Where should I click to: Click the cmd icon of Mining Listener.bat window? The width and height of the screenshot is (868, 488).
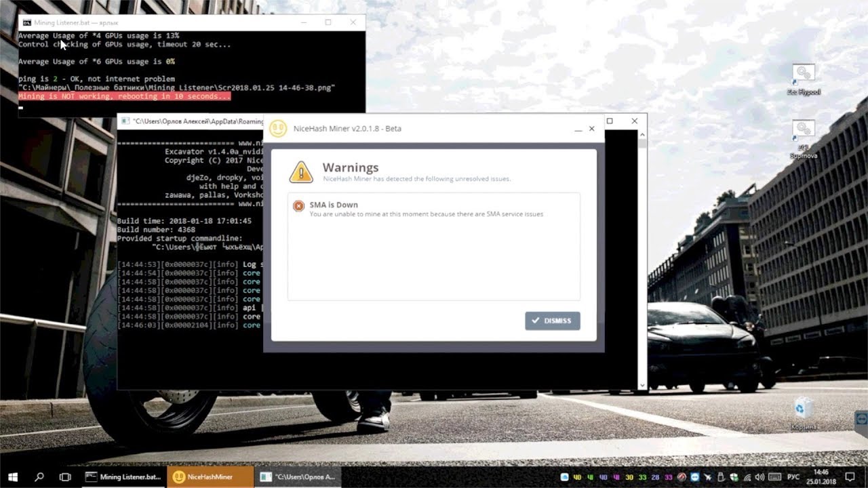click(x=26, y=22)
